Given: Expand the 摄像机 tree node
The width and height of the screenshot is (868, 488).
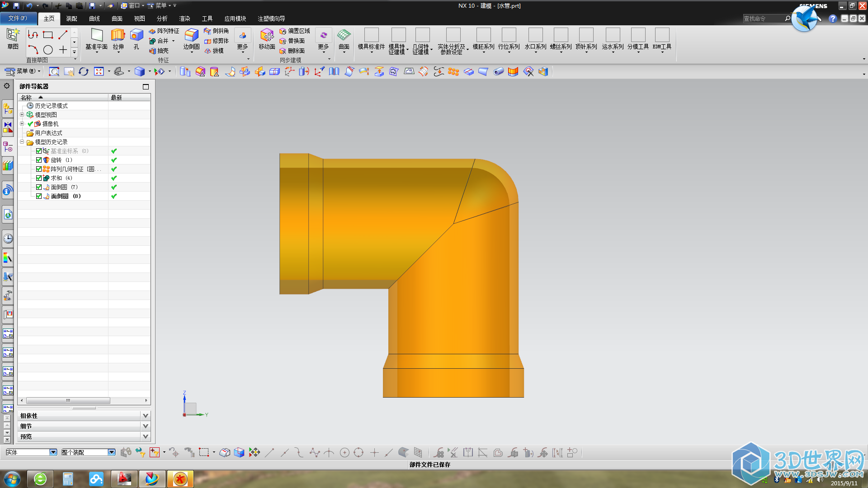Looking at the screenshot, I should [x=22, y=123].
